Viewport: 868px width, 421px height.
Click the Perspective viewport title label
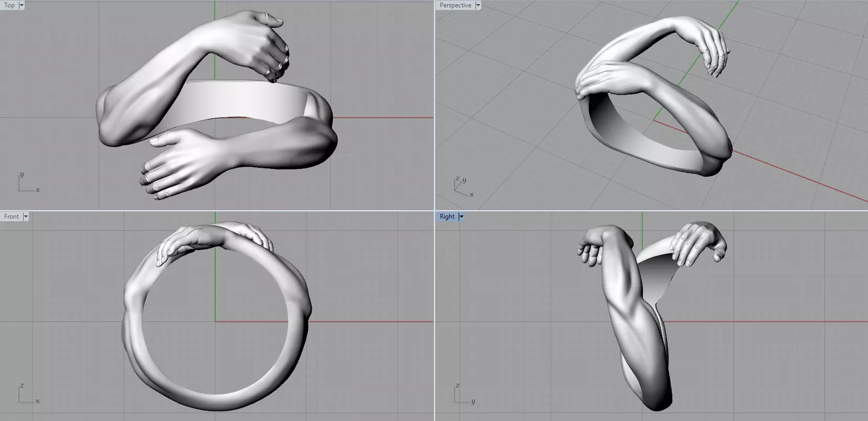pos(455,5)
